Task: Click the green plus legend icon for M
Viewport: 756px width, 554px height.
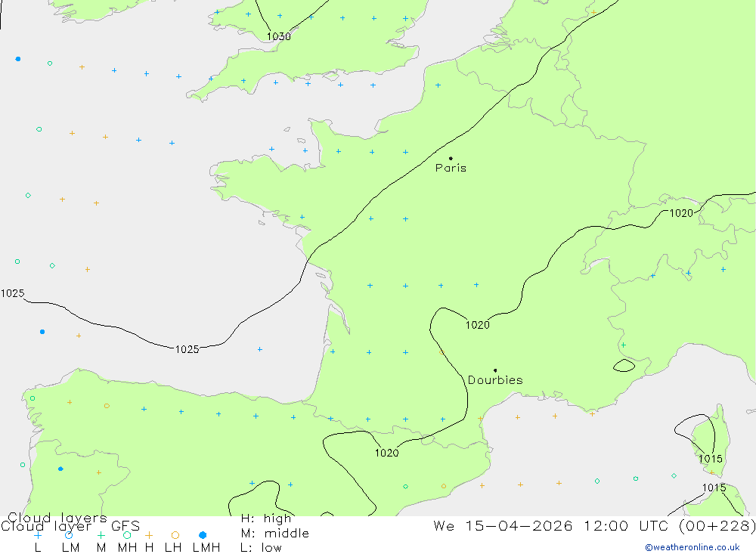Action: pos(101,535)
